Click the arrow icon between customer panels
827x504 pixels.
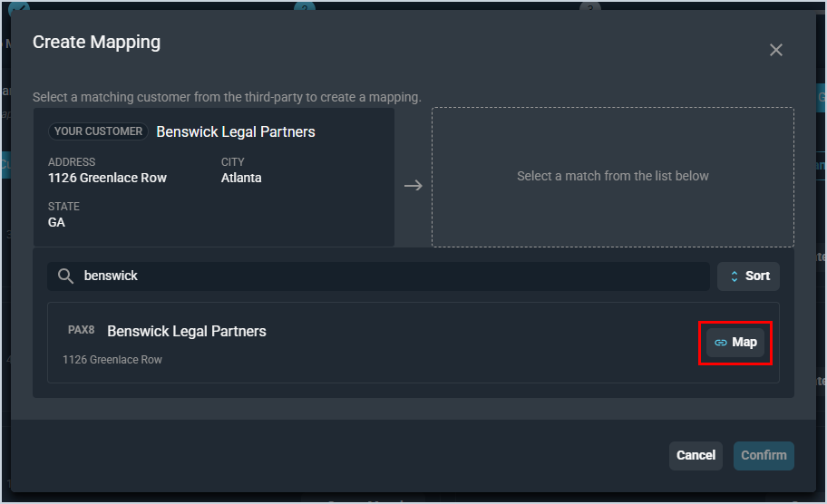click(x=413, y=186)
